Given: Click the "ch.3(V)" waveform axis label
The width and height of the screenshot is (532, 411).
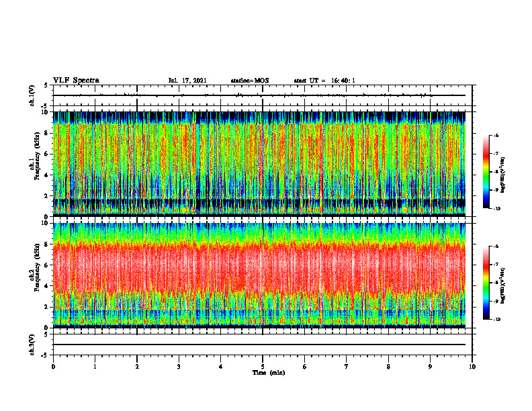Looking at the screenshot, I should 32,345.
